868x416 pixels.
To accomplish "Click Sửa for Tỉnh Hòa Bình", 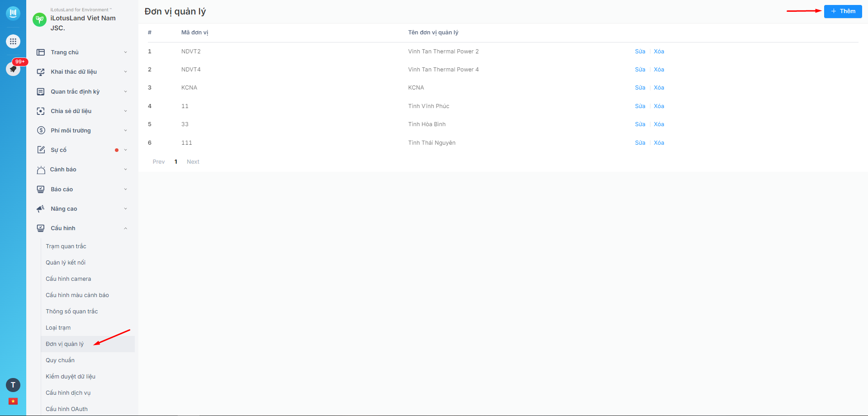I will coord(640,124).
